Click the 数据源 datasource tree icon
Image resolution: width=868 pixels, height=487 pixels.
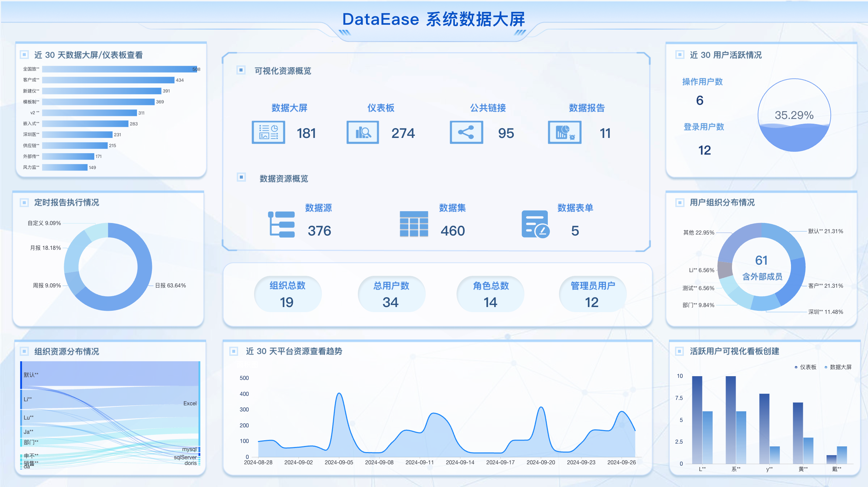click(x=281, y=224)
